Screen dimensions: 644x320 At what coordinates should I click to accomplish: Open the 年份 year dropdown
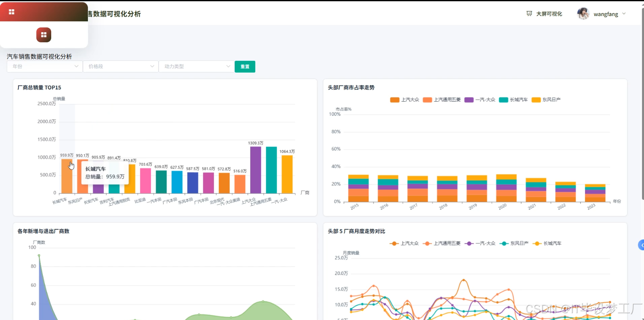45,66
